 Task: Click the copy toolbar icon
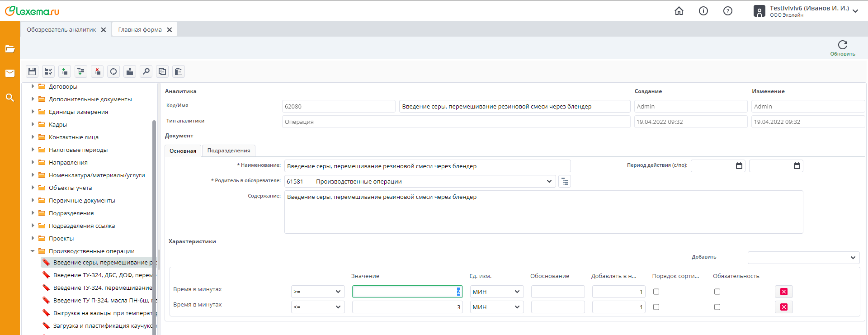(x=162, y=71)
